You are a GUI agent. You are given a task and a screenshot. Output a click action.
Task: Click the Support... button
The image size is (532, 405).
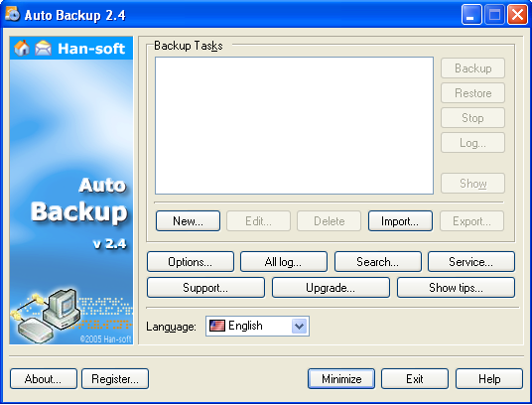click(x=205, y=288)
